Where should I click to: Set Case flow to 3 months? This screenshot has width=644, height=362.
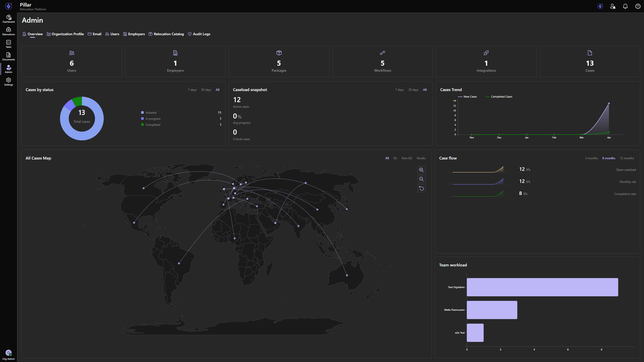coord(591,158)
